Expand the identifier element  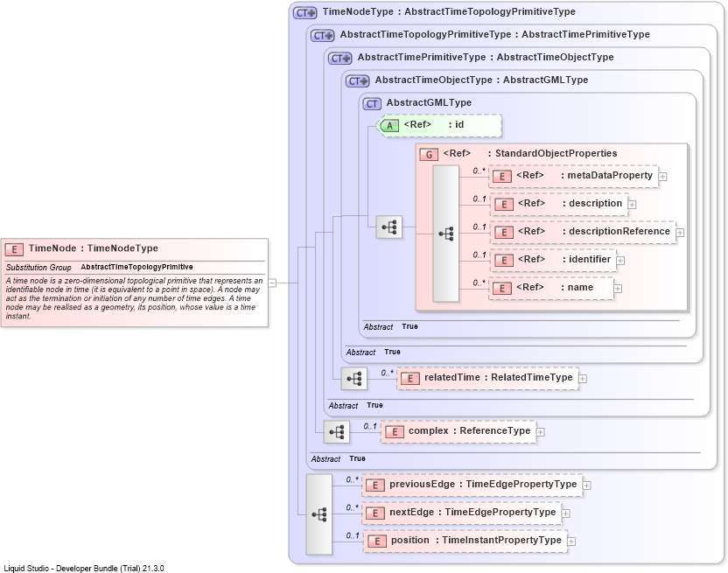pos(620,261)
